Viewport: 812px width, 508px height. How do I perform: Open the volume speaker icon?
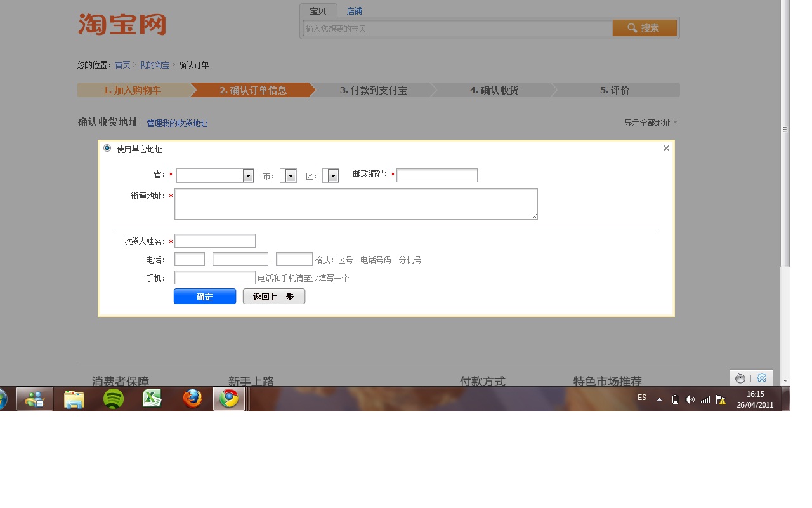pos(690,399)
